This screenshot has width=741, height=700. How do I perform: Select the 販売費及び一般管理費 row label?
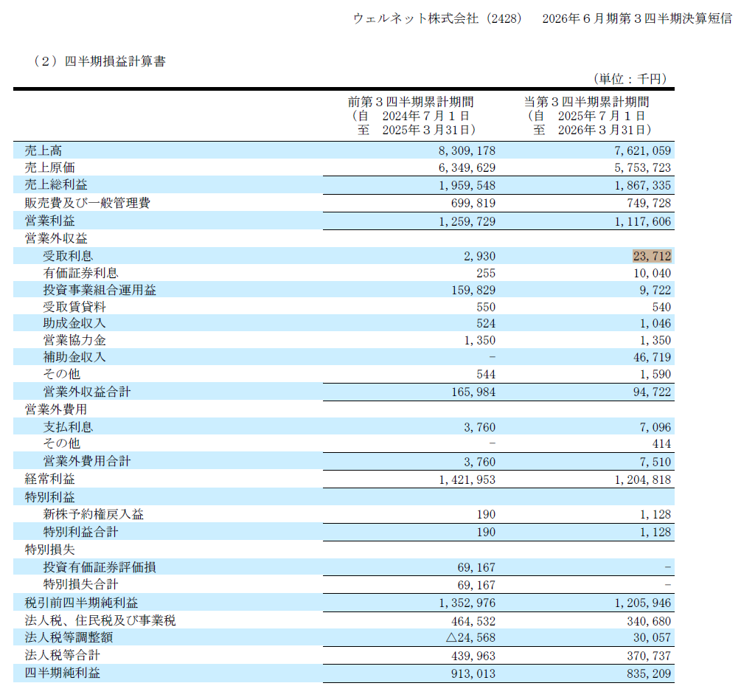coord(88,203)
